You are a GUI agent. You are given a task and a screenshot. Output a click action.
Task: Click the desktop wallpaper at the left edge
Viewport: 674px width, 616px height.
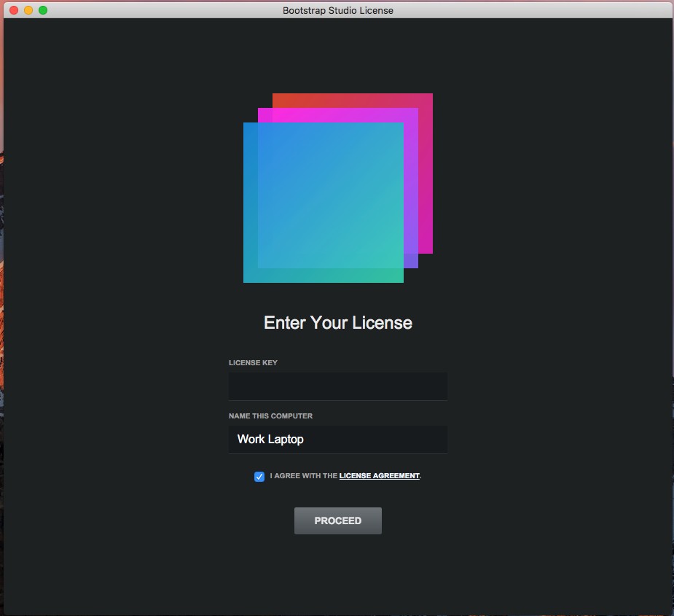pos(1,292)
